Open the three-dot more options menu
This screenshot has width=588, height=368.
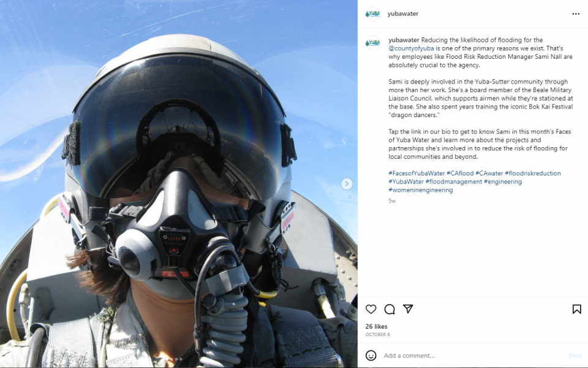(576, 14)
